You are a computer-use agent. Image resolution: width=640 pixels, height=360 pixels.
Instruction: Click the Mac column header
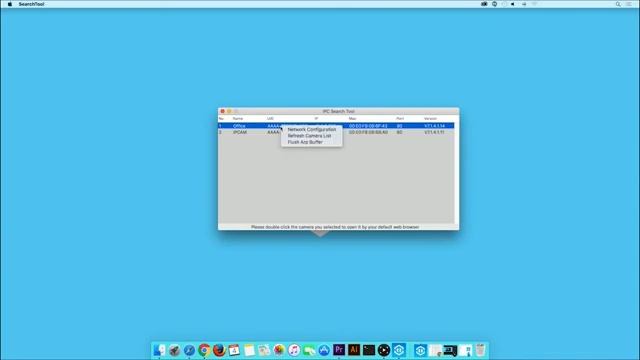352,118
